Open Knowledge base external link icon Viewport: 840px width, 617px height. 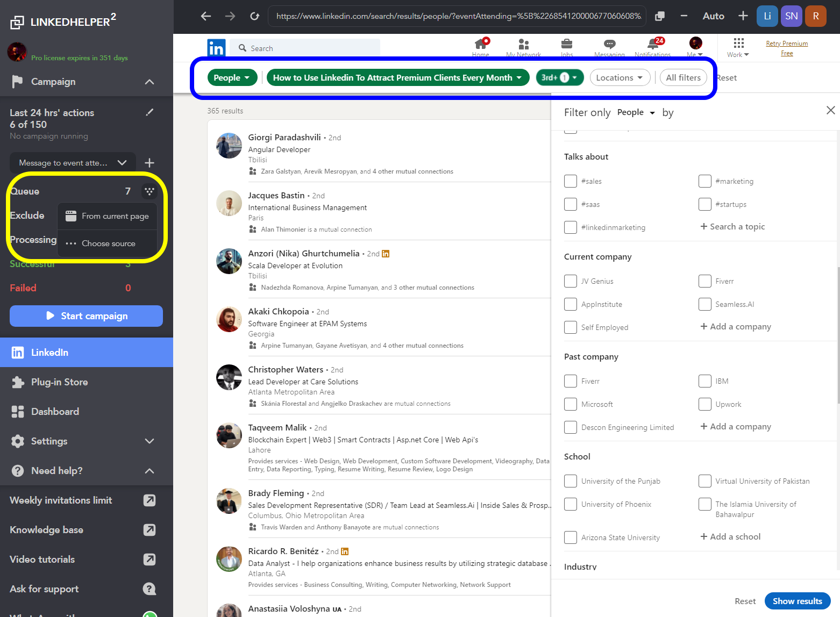click(x=150, y=530)
